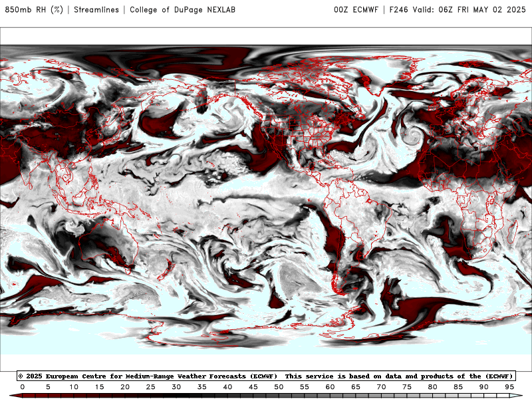Click "Valid: 06Z FRI MAY 02 2025" text

click(x=469, y=10)
